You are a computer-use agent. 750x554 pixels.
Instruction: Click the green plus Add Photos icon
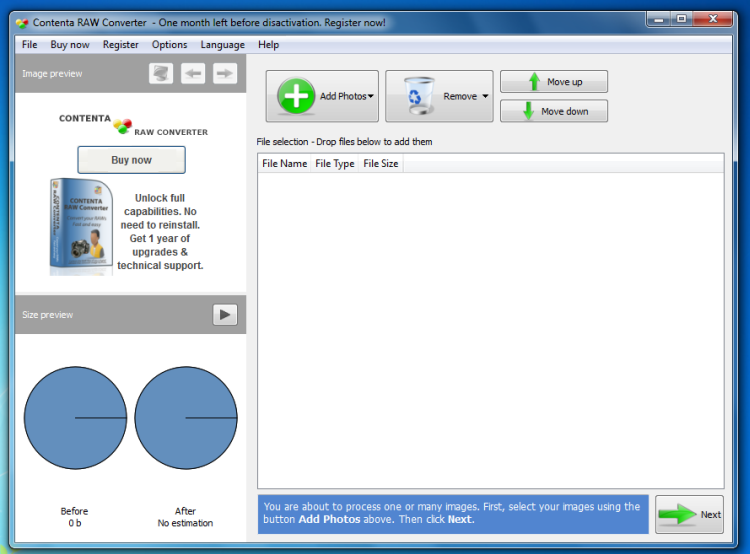tap(296, 96)
